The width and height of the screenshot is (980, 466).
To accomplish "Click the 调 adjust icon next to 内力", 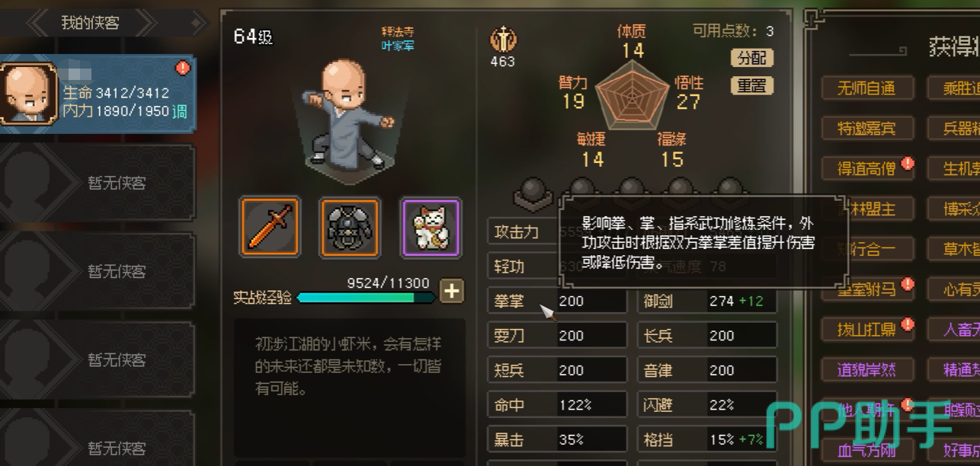I will coord(180,111).
